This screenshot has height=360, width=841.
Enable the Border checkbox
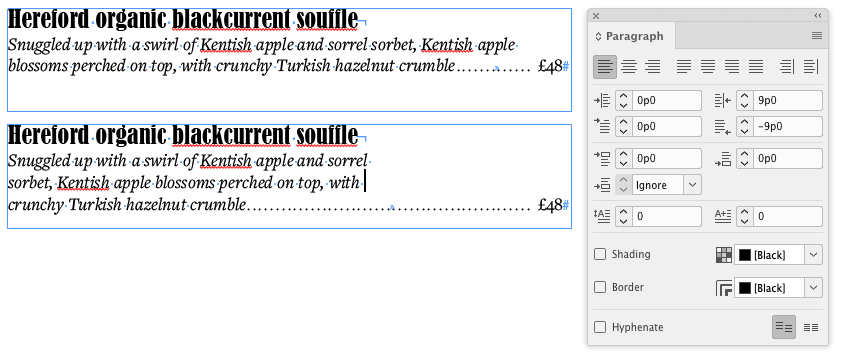click(x=600, y=288)
